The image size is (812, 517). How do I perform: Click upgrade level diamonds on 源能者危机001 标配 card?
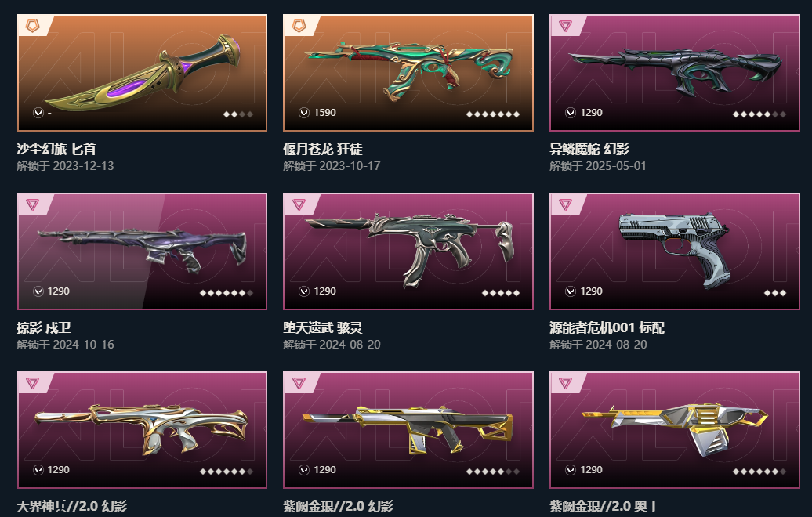[x=775, y=293]
